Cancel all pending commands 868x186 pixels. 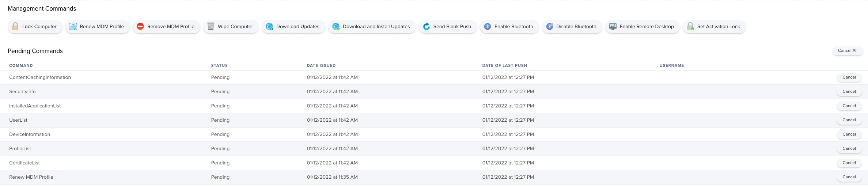point(848,51)
